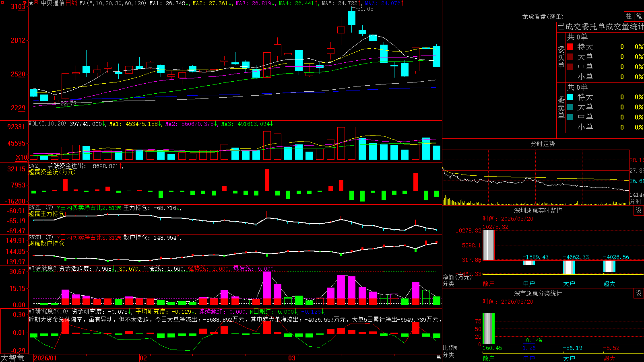Click teal 大单 swatch in 委卖单

click(570, 107)
